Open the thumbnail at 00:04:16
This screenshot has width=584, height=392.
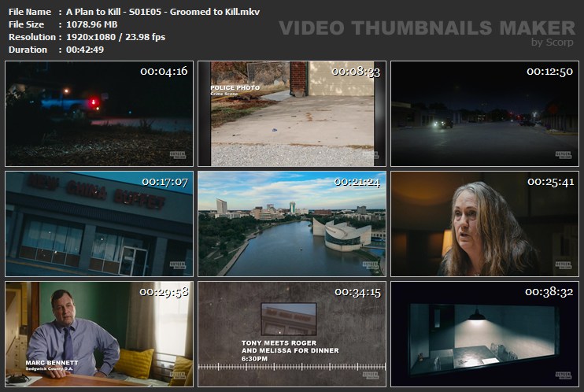[x=99, y=113]
